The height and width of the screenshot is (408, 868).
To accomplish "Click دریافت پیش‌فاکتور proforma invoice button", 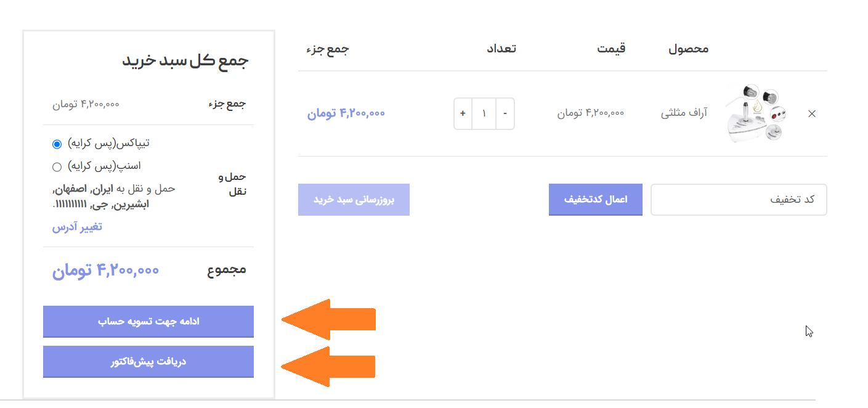I will tap(148, 362).
